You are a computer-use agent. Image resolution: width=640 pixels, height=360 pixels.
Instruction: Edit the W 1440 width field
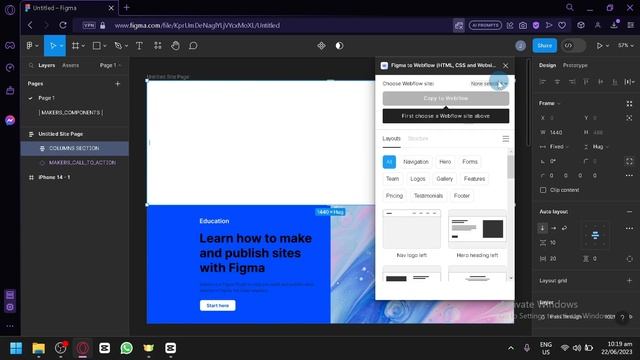click(556, 132)
